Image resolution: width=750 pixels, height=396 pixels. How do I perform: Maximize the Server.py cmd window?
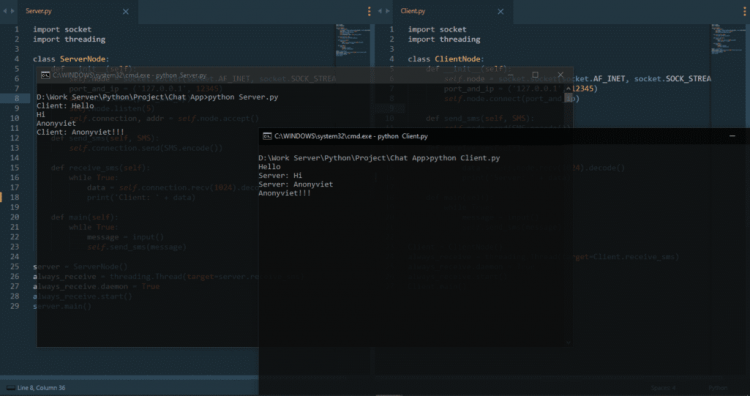(x=535, y=75)
